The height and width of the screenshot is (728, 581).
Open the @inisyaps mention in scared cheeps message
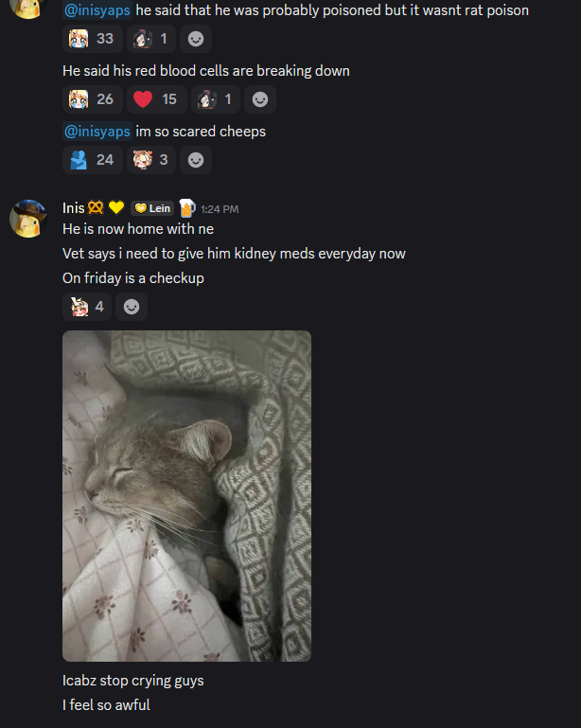pos(97,132)
